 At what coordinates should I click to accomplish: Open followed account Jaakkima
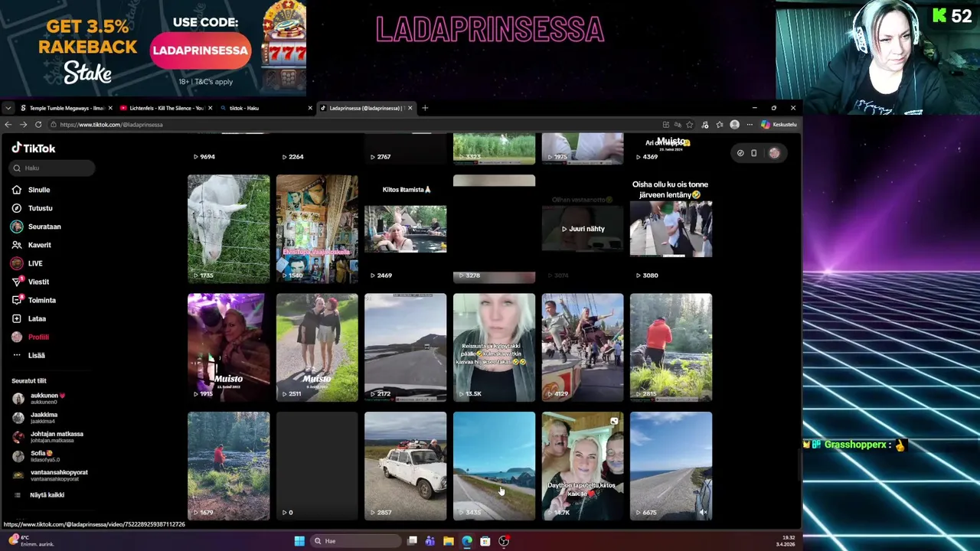[44, 417]
